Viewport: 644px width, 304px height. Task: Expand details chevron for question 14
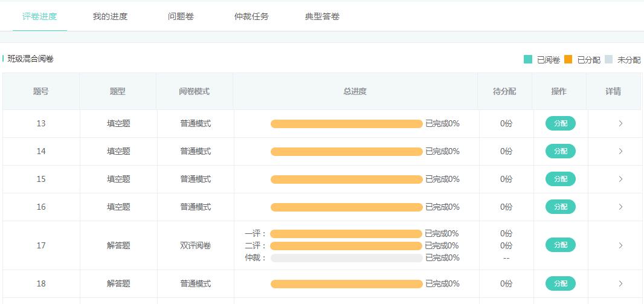(x=620, y=151)
